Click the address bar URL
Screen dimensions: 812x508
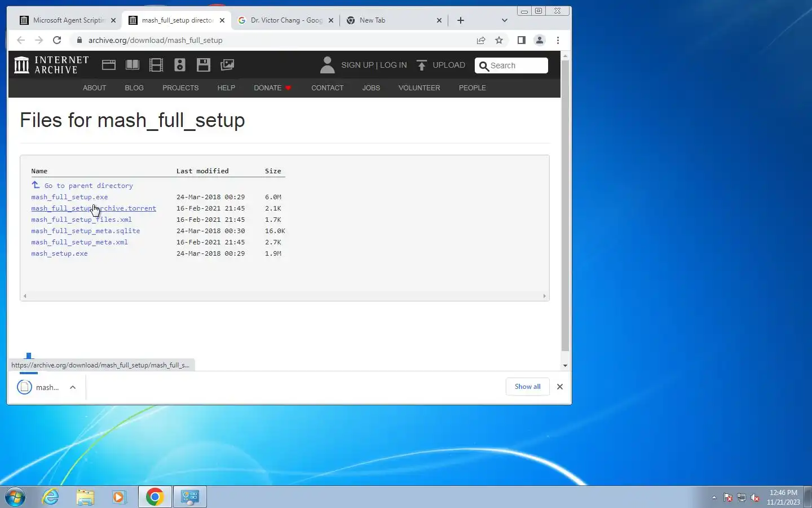click(x=155, y=40)
